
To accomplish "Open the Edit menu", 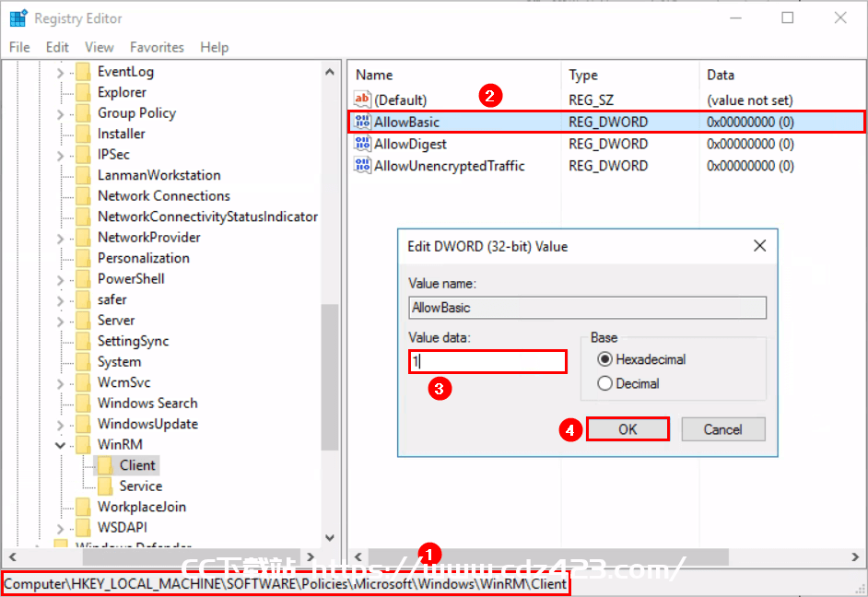I will 57,48.
